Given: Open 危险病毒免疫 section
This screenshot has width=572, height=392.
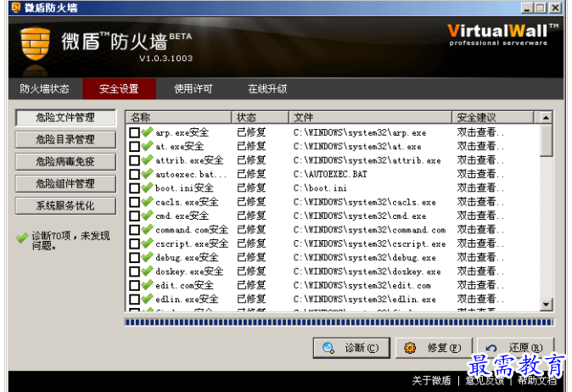Looking at the screenshot, I should click(x=65, y=161).
